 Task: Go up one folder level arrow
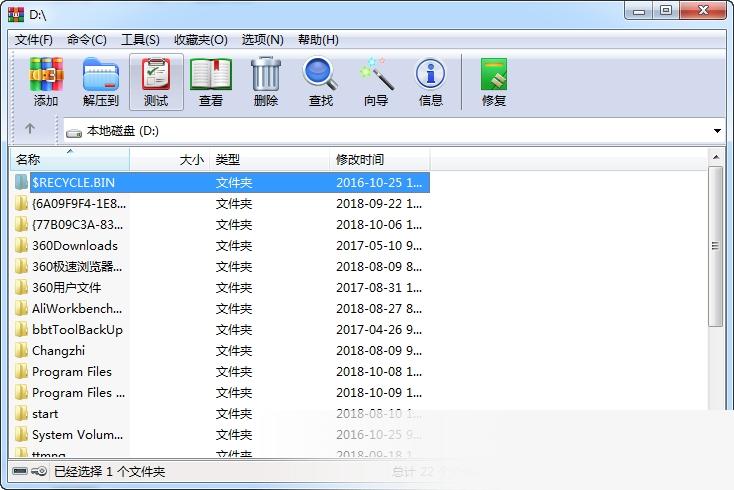tap(30, 128)
